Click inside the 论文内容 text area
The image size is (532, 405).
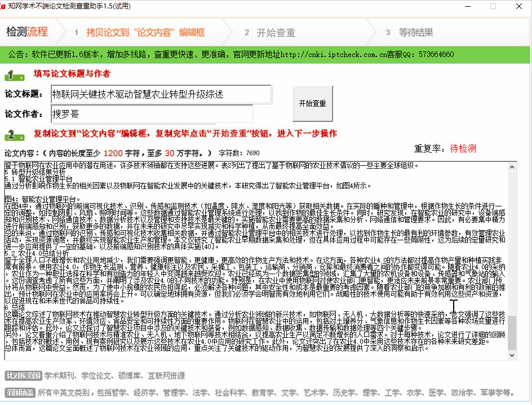pos(256,261)
